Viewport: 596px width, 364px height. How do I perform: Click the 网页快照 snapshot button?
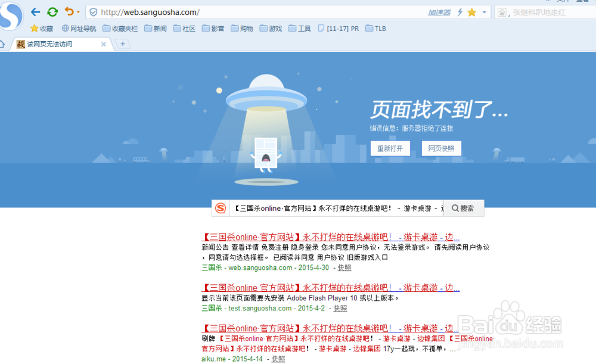click(x=441, y=148)
